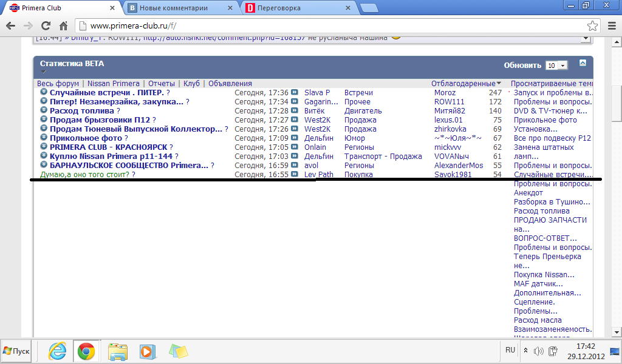The width and height of the screenshot is (622, 364).
Task: Open user profile Lev Path
Action: [x=318, y=174]
